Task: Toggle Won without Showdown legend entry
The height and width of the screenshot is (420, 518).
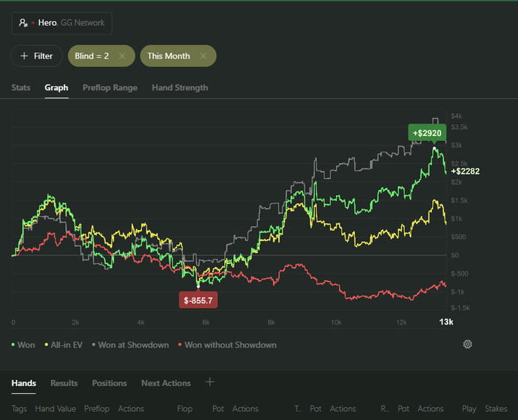Action: [227, 345]
